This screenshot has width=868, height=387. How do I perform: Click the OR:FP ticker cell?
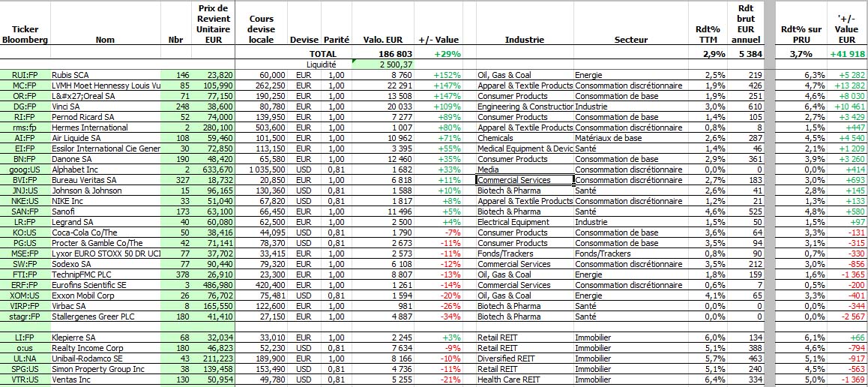click(x=25, y=96)
